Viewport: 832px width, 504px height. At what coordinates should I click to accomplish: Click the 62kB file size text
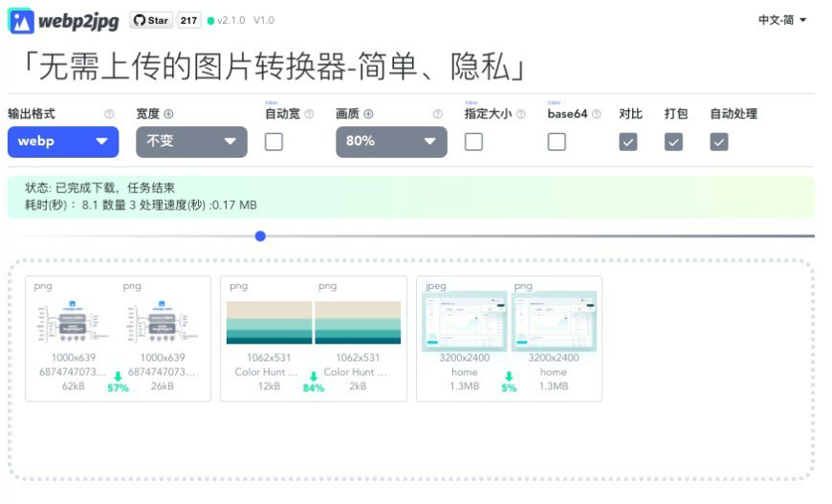coord(74,386)
